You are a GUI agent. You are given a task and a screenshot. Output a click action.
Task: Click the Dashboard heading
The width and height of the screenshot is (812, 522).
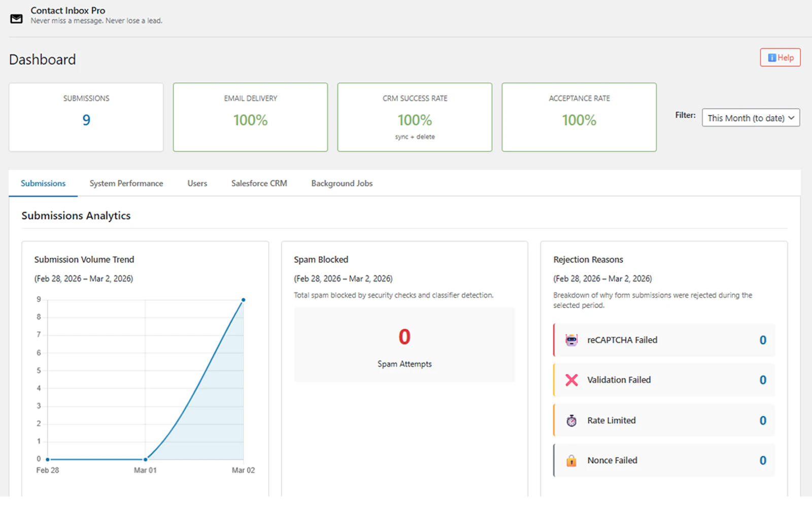[x=43, y=59]
